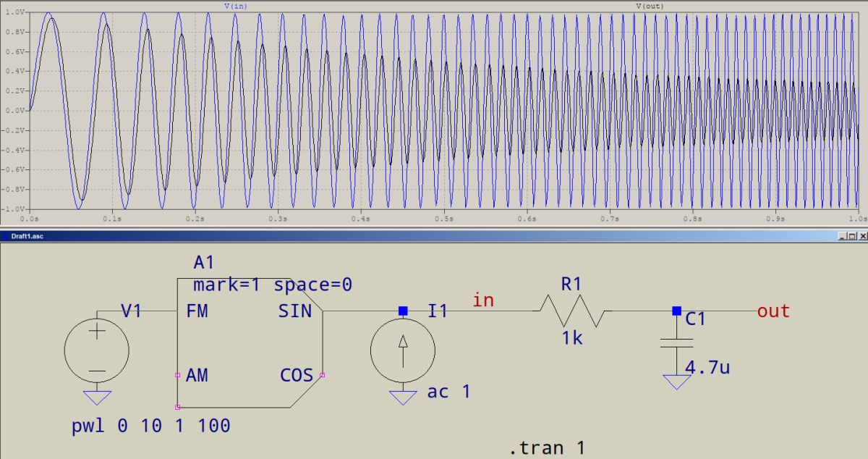Viewport: 868px width, 459px height.
Task: Click the Draft1.asc window title bar
Action: [434, 236]
